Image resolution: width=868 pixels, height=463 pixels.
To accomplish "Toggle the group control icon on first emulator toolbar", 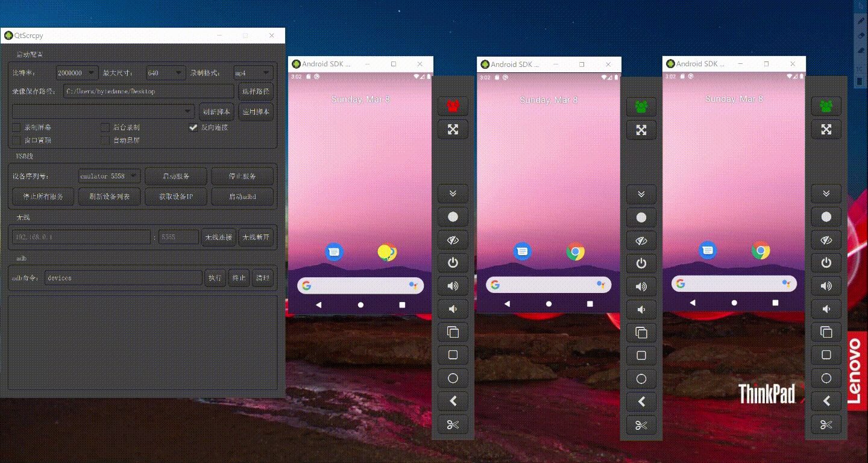I will (453, 106).
